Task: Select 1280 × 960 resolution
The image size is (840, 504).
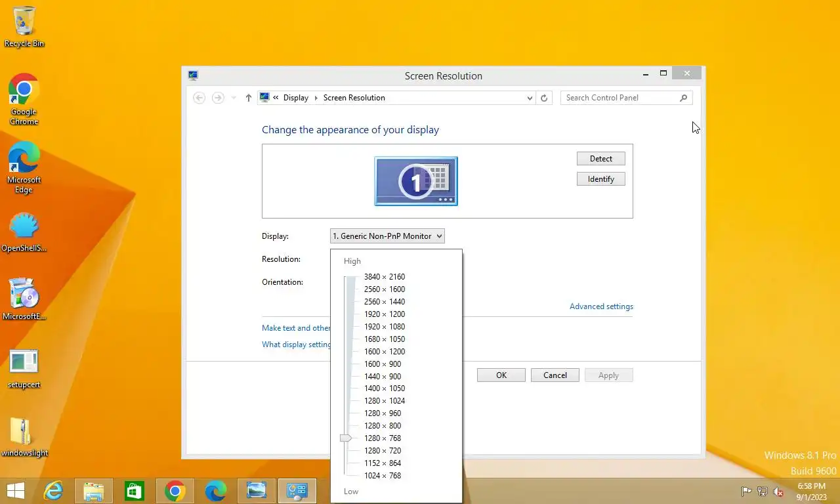Action: 383,413
